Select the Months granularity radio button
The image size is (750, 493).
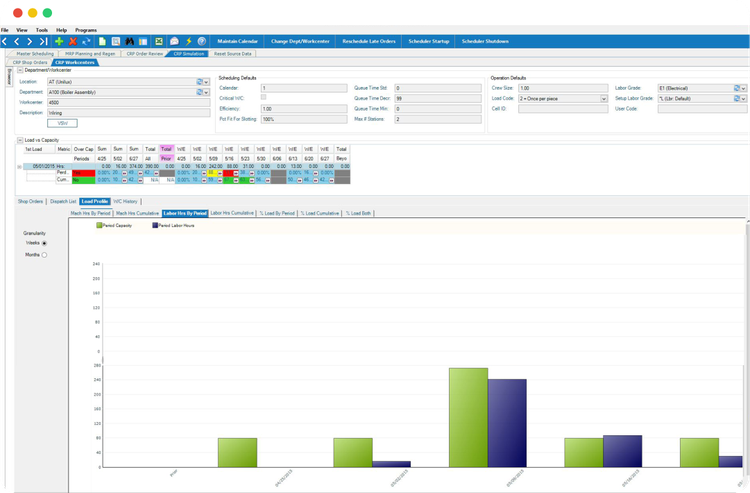44,255
